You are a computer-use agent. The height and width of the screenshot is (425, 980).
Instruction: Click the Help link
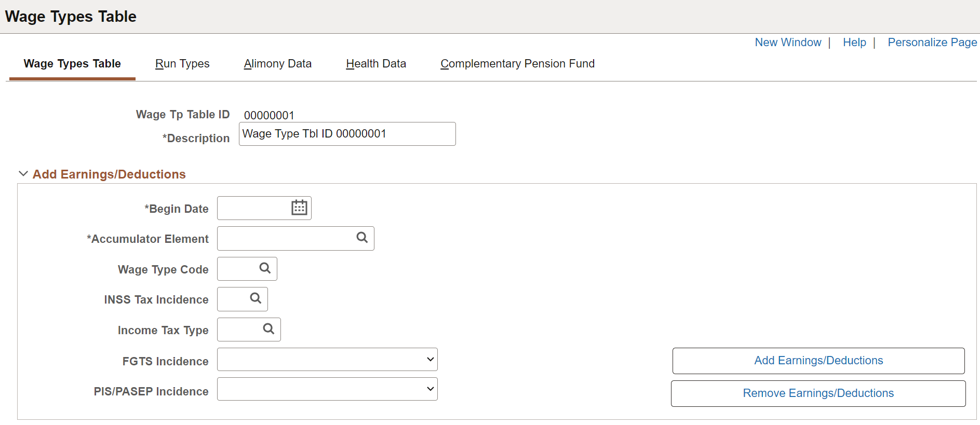click(x=854, y=43)
